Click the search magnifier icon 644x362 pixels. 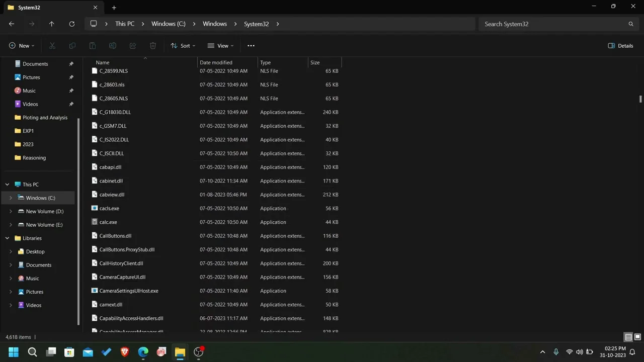point(631,24)
